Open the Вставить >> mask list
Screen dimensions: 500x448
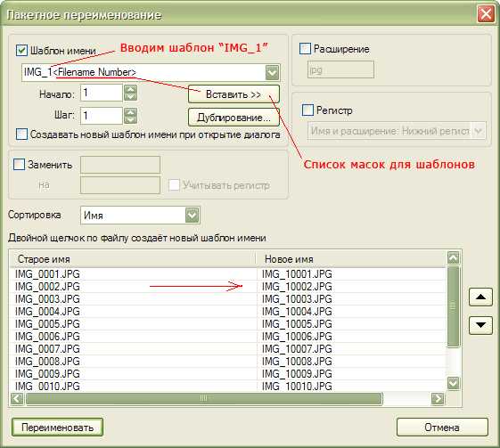click(234, 94)
